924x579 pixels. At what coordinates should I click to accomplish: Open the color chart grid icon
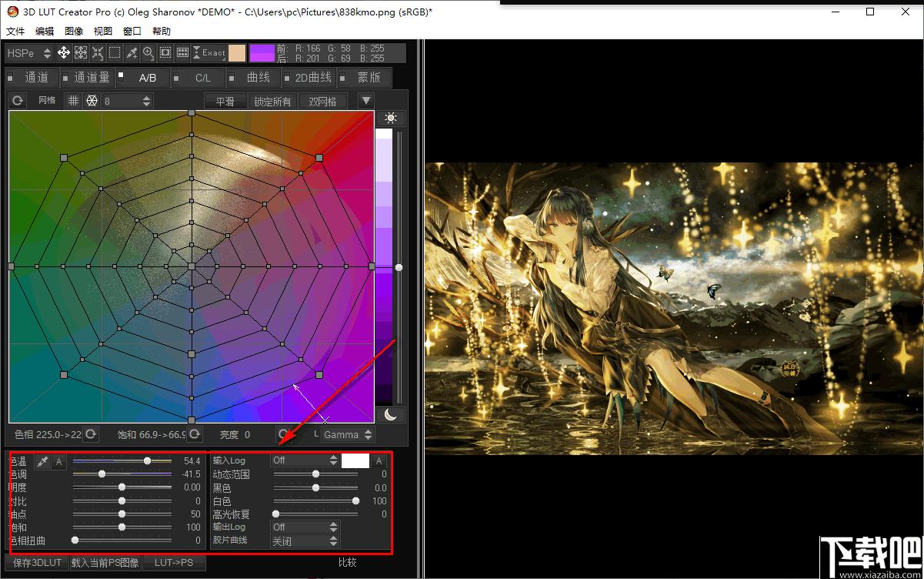pos(182,52)
